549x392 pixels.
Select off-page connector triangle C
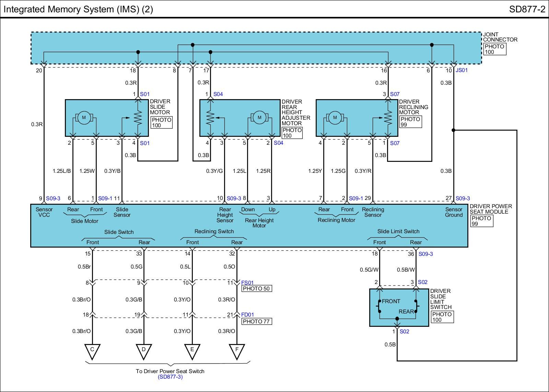coord(92,351)
